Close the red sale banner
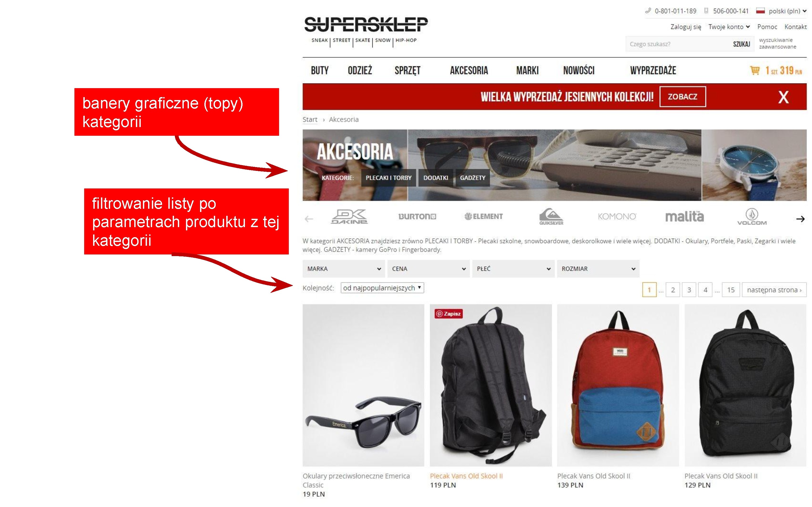This screenshot has width=812, height=507. click(x=783, y=97)
